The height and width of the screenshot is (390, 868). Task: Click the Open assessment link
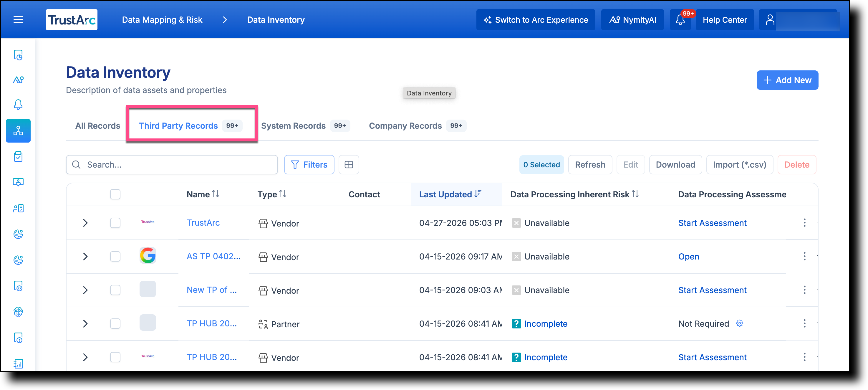[688, 257]
